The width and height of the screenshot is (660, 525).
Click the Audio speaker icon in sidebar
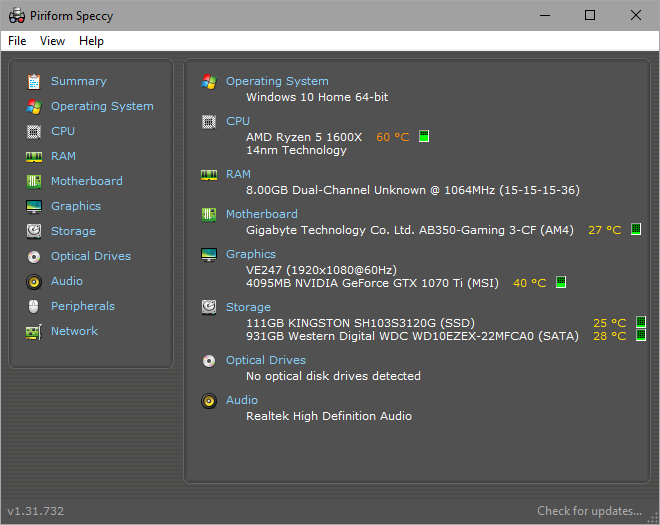tap(34, 282)
